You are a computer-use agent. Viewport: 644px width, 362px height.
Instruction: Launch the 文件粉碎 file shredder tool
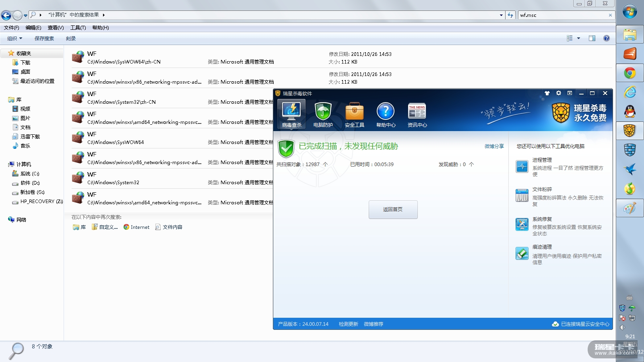tap(560, 196)
